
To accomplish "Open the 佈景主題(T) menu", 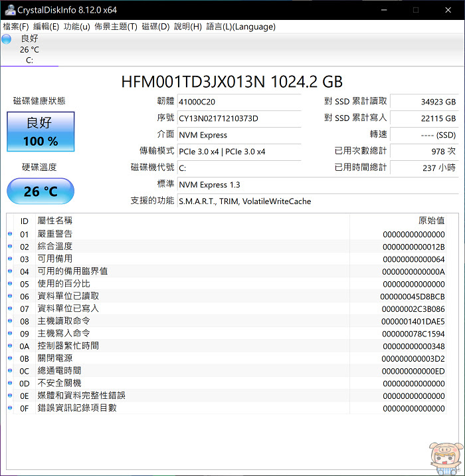I will pyautogui.click(x=116, y=27).
